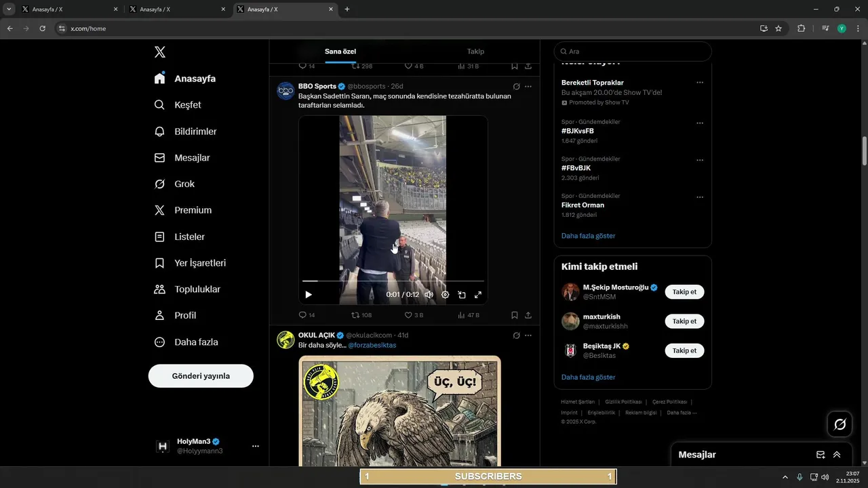Open #FBvBJK trend options menu
This screenshot has height=488, width=868.
tap(700, 161)
